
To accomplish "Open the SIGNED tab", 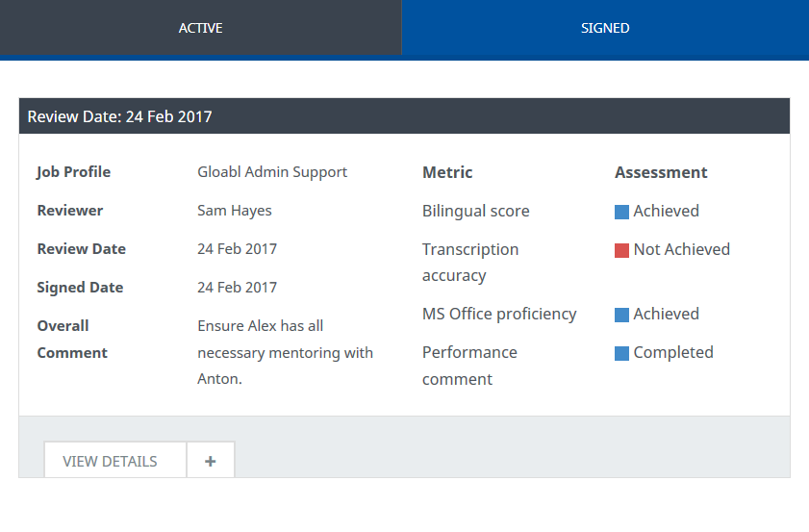I will click(x=605, y=28).
